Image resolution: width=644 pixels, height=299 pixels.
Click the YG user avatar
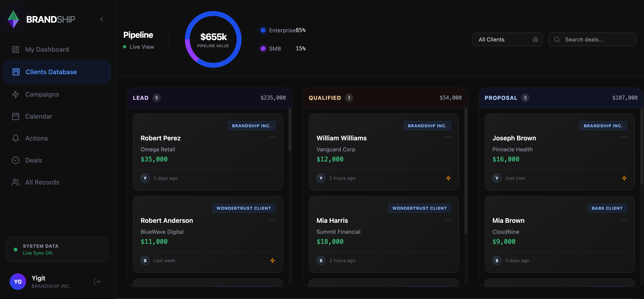(18, 282)
